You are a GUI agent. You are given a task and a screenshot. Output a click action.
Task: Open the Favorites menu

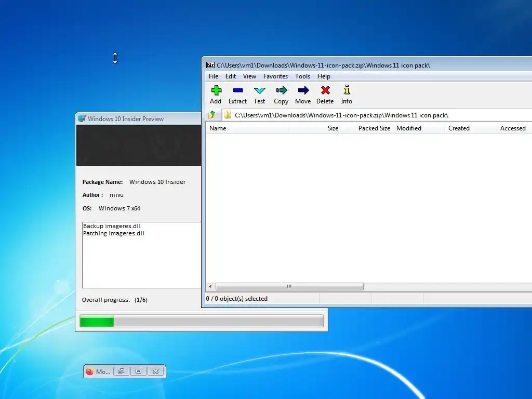(275, 76)
